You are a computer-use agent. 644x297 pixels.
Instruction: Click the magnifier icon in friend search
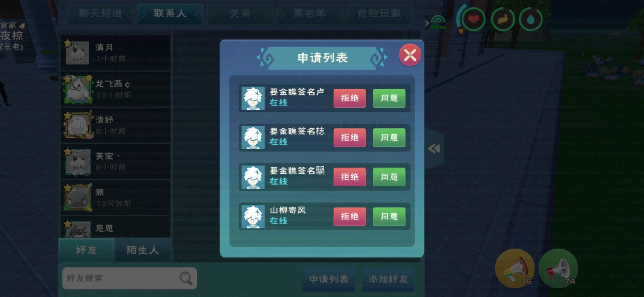pyautogui.click(x=186, y=278)
